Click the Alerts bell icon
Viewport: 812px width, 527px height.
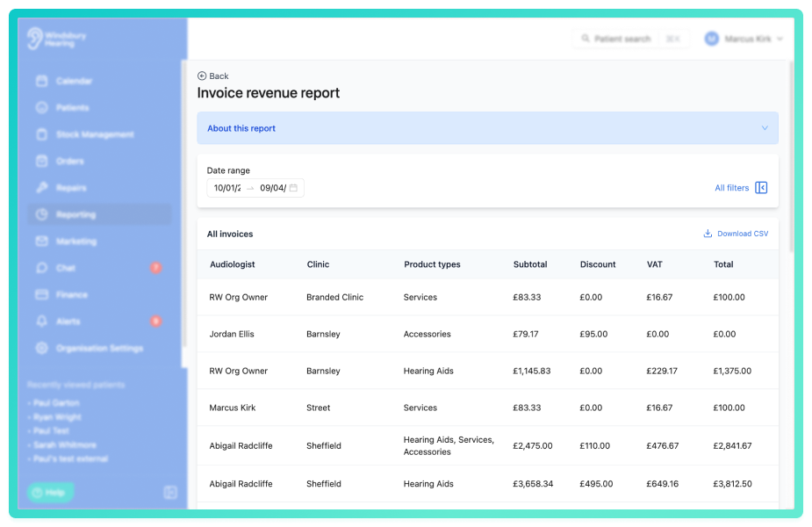click(42, 321)
